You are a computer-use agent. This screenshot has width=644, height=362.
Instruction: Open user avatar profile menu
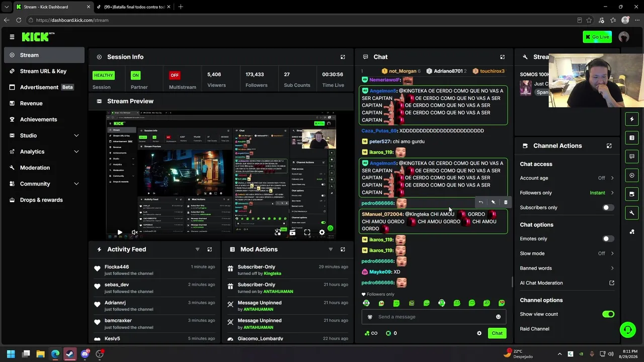[x=624, y=37]
